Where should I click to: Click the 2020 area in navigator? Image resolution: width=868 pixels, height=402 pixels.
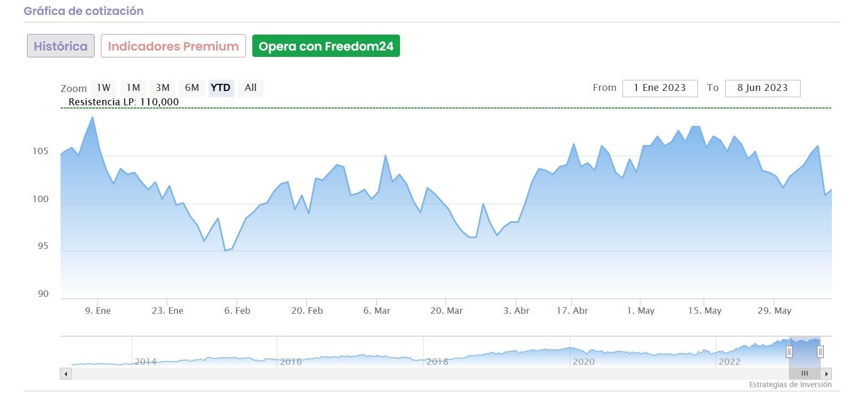tap(583, 362)
